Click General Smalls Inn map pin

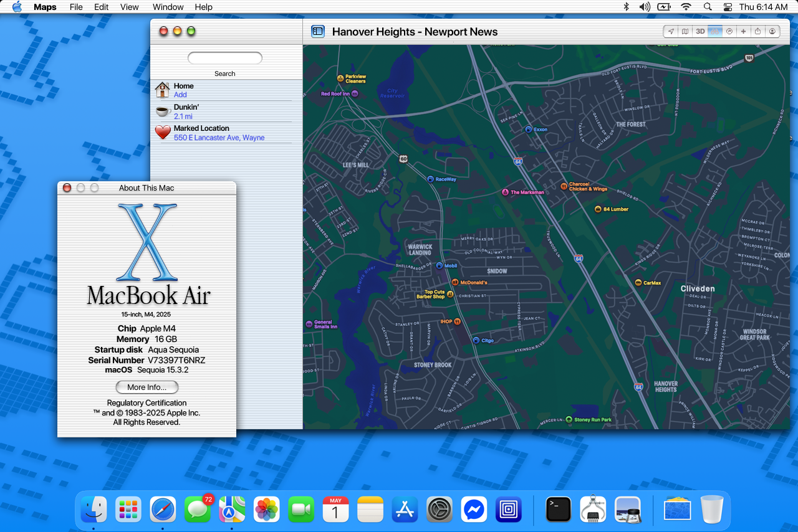coord(309,324)
